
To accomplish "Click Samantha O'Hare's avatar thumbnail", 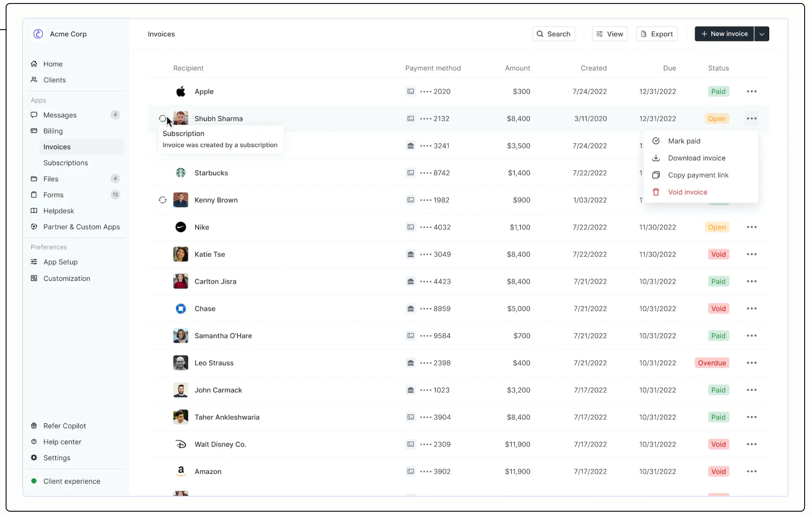I will pyautogui.click(x=180, y=336).
